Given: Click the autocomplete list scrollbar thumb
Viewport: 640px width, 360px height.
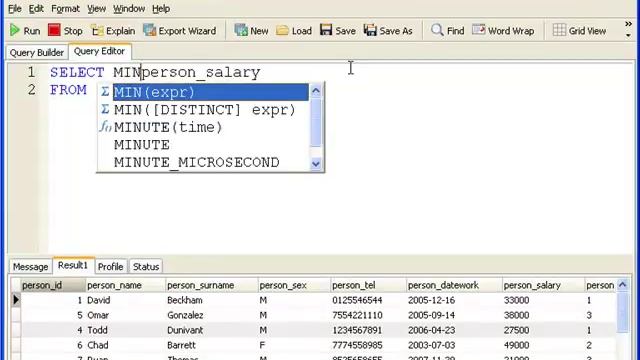Looking at the screenshot, I should point(316,122).
